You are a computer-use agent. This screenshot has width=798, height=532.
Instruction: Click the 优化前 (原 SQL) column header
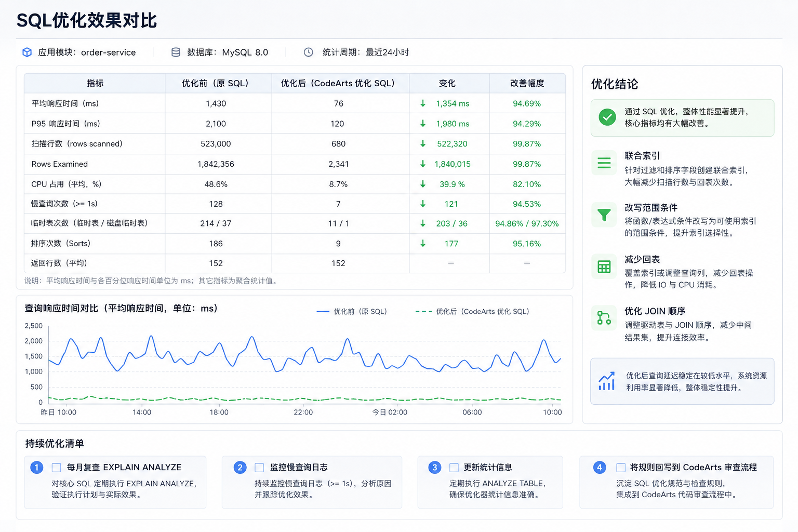coord(216,83)
